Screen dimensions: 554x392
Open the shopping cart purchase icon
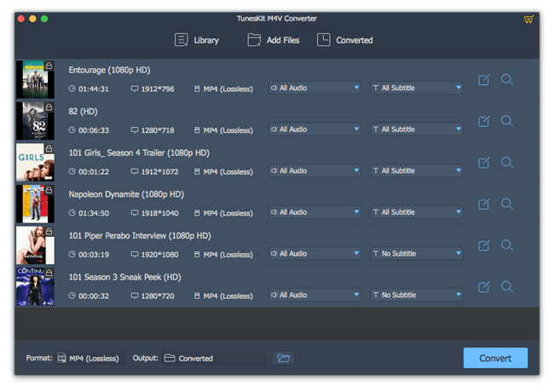528,19
